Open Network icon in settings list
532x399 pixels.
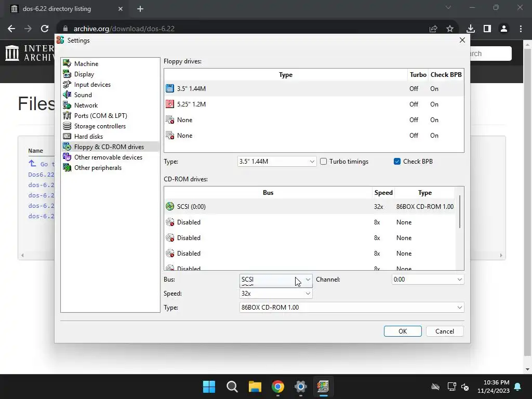[67, 105]
